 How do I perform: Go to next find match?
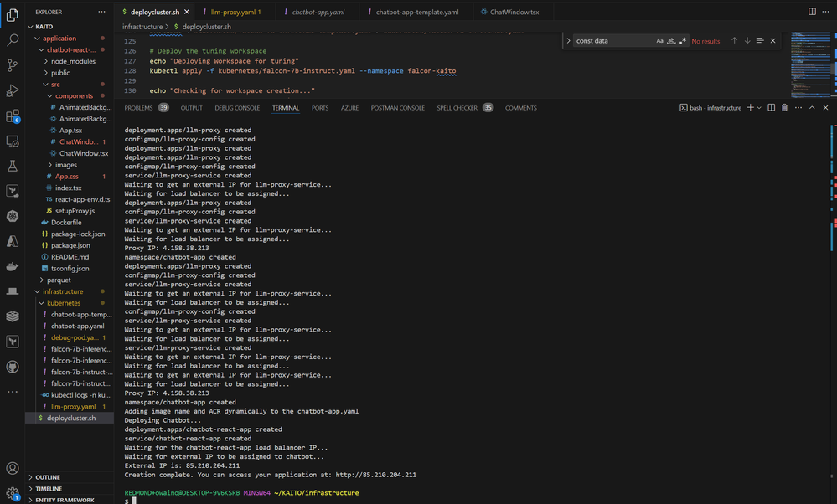tap(747, 40)
